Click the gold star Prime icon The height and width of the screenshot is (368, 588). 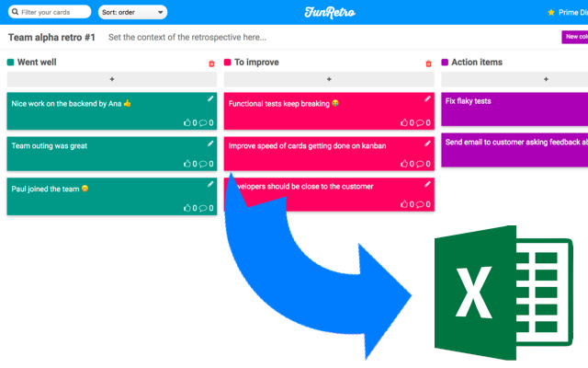point(551,12)
